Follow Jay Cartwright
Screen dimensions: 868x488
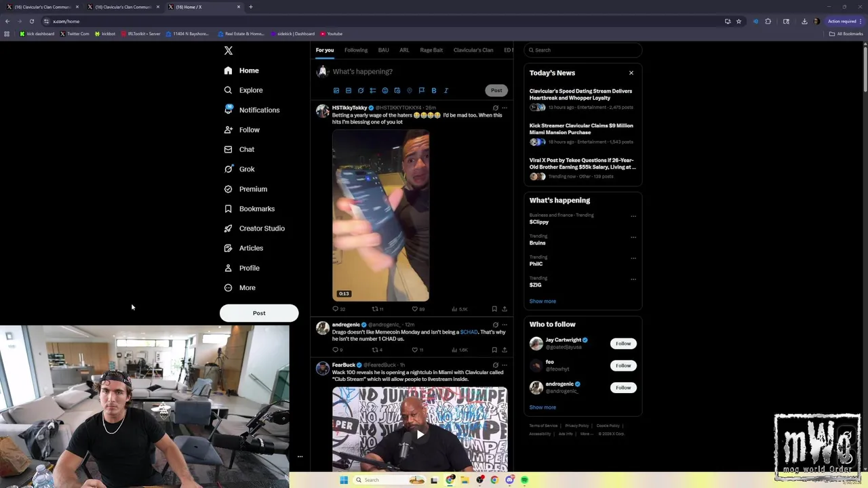pos(623,344)
